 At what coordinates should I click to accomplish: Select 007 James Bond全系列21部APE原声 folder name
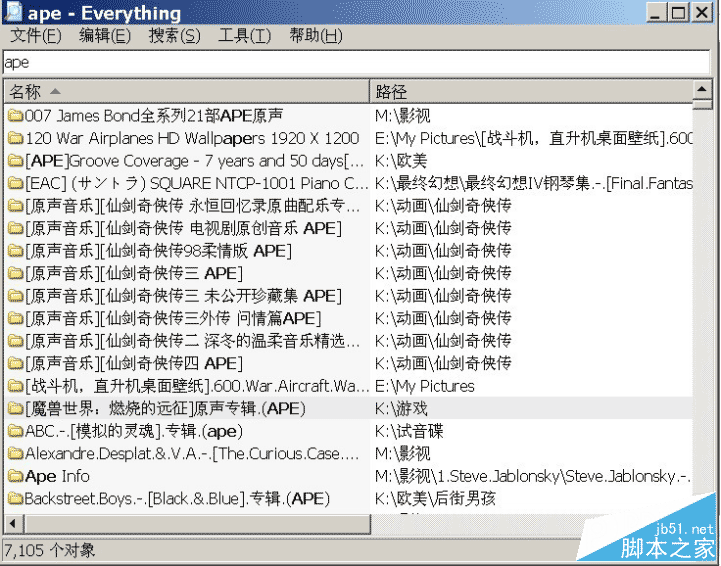[154, 116]
